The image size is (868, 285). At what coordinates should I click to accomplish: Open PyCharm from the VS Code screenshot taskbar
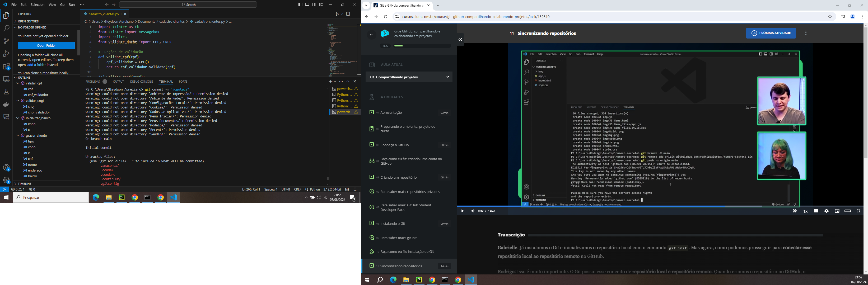122,197
